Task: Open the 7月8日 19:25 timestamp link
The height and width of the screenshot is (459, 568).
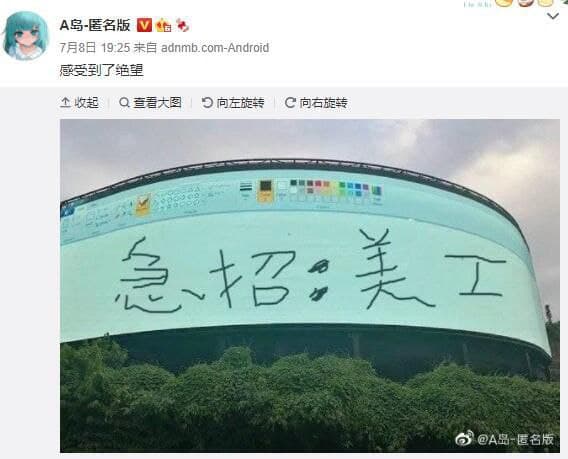Action: click(x=95, y=47)
